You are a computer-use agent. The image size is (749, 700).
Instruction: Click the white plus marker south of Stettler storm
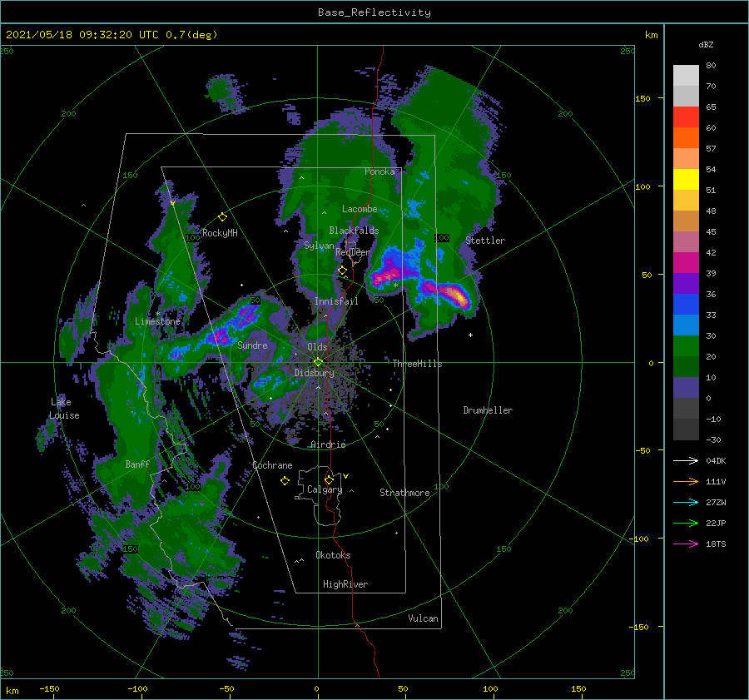tap(470, 335)
